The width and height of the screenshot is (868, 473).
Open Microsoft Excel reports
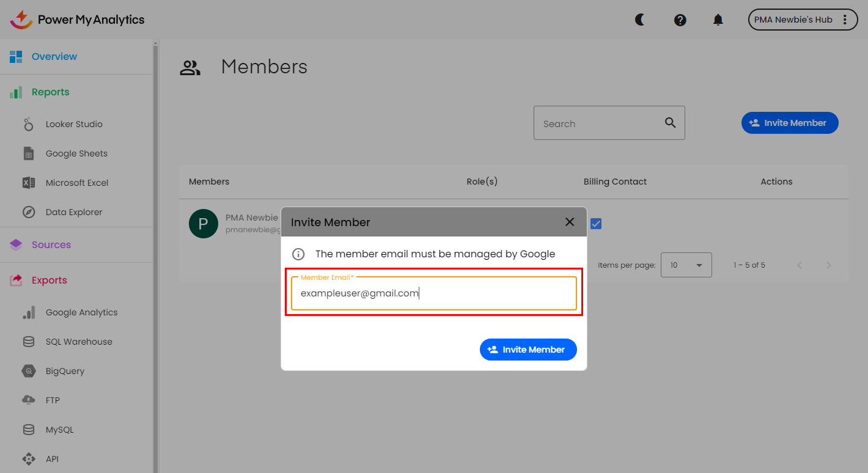(77, 183)
